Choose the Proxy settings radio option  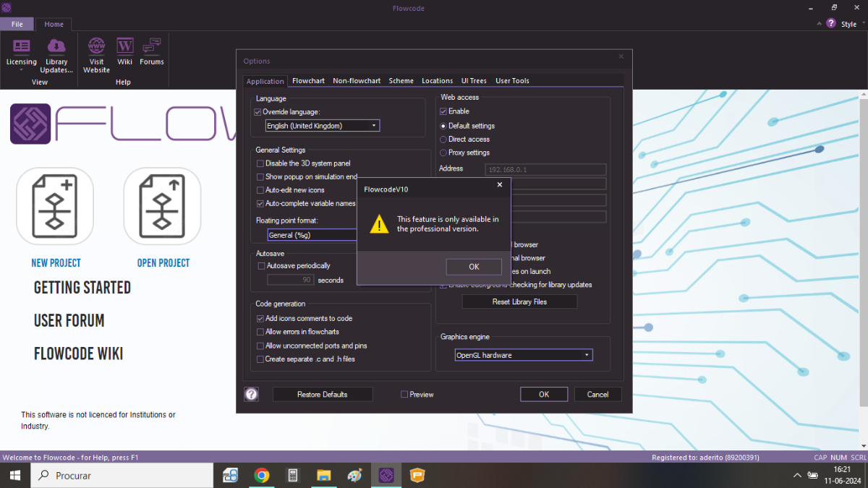pyautogui.click(x=443, y=153)
